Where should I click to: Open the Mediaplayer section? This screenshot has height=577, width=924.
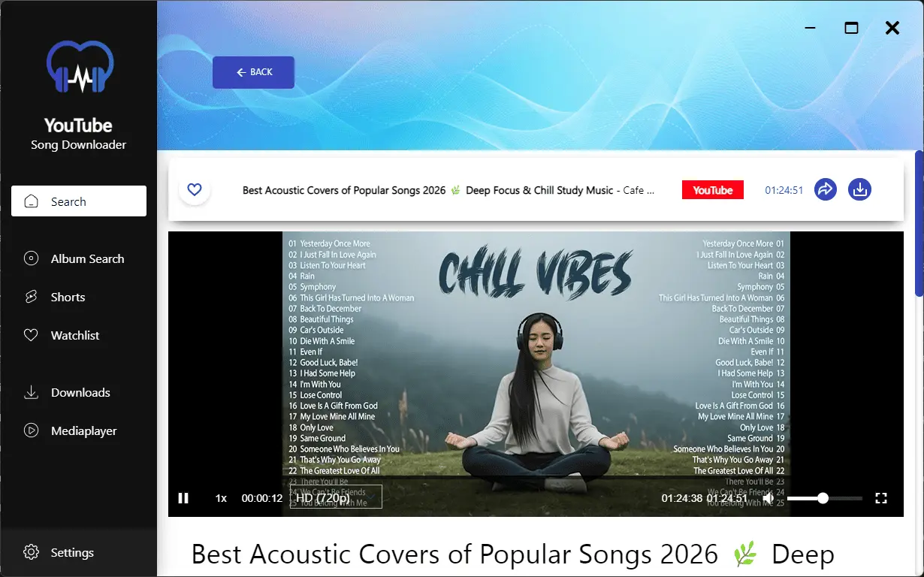[79, 430]
